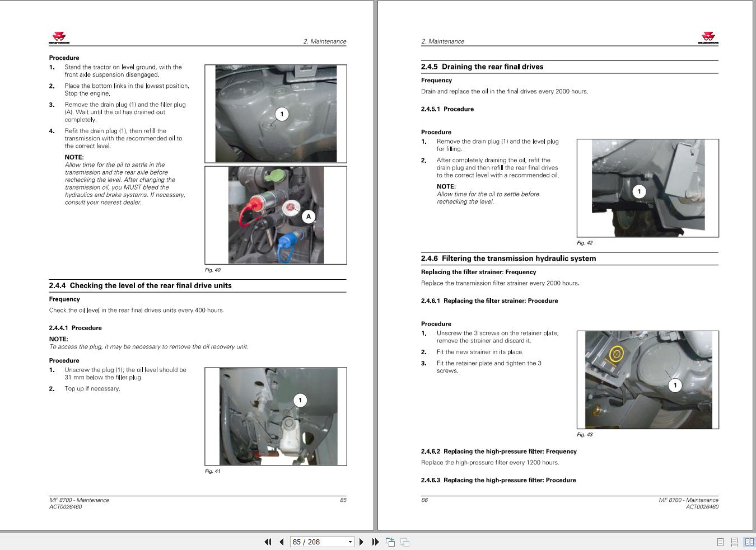Go to first page button

coord(268,542)
